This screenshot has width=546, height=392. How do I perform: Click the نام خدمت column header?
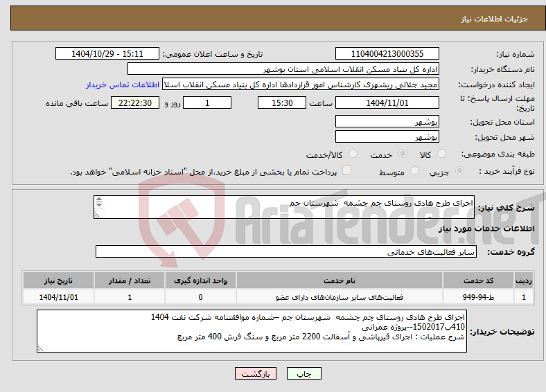[339, 280]
